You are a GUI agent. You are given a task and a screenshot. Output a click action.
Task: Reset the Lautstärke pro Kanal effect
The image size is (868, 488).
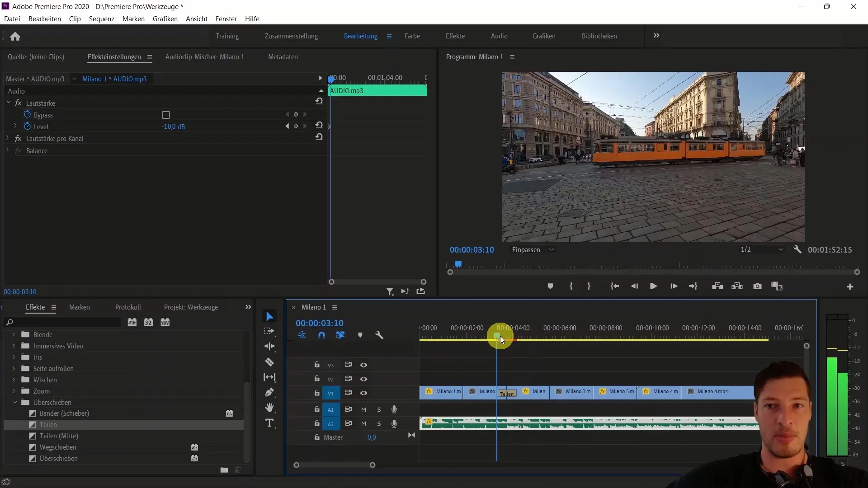[x=319, y=137]
